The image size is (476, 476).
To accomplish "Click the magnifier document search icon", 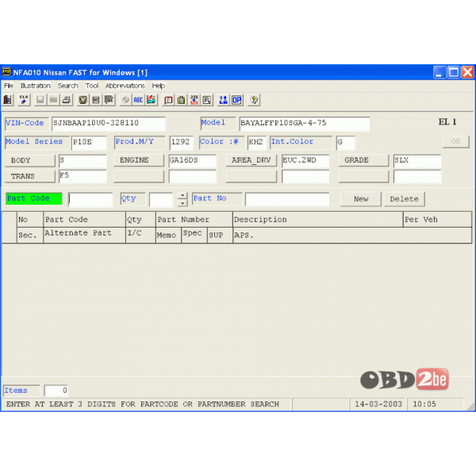I will click(x=207, y=100).
